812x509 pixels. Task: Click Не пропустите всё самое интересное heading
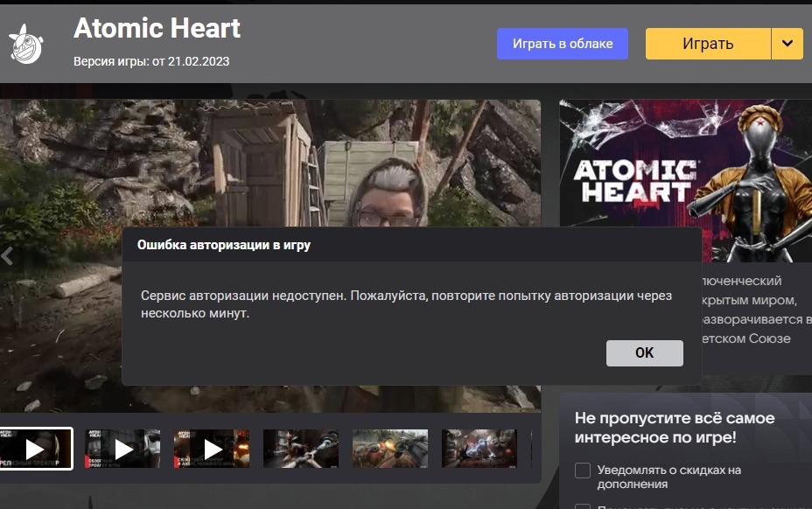click(675, 428)
